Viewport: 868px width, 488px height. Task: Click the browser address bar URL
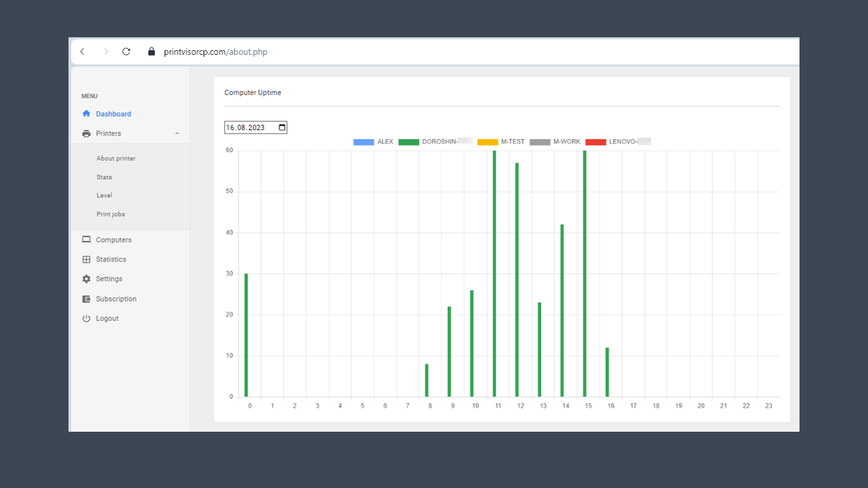coord(216,52)
